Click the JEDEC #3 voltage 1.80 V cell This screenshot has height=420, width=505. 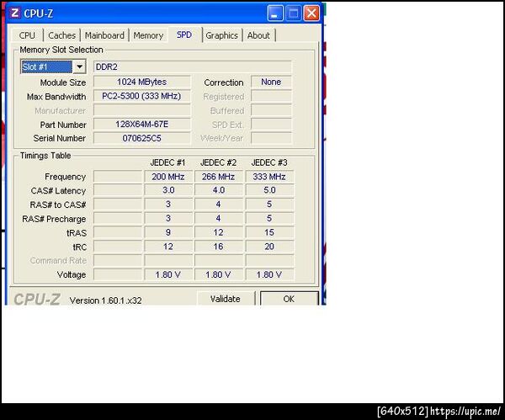point(269,274)
